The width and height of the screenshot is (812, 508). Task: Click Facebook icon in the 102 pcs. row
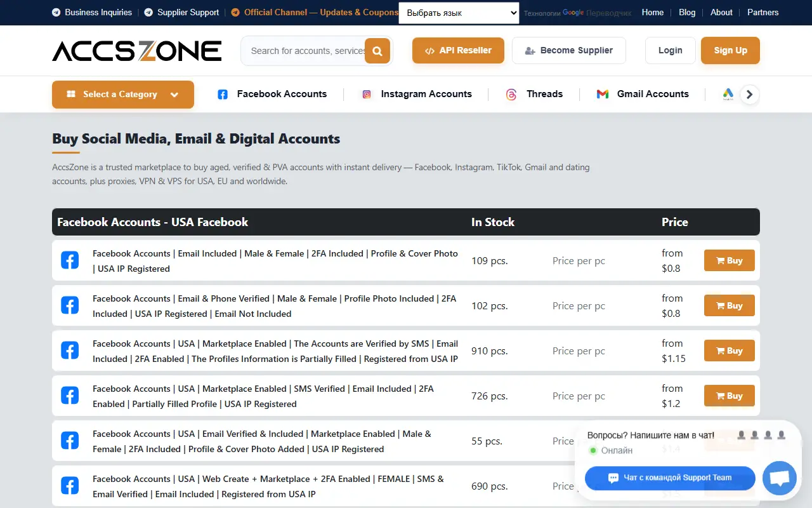70,305
